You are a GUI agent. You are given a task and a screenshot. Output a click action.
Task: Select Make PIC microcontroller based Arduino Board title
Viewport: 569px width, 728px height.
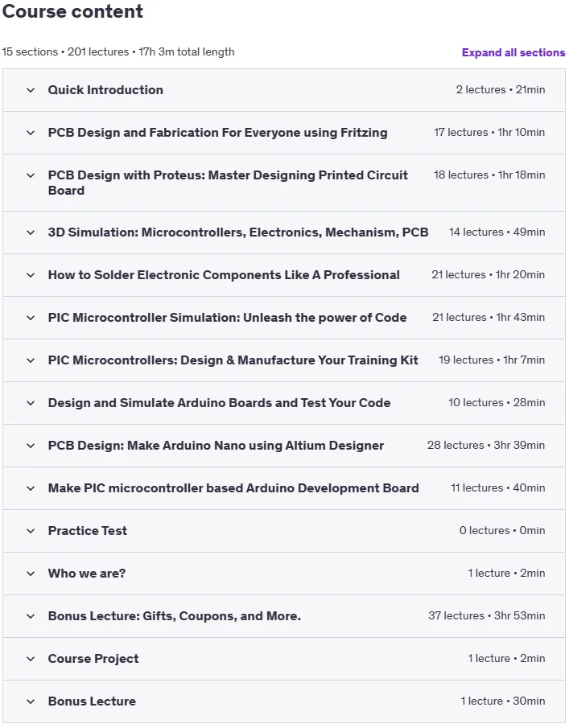(x=233, y=488)
